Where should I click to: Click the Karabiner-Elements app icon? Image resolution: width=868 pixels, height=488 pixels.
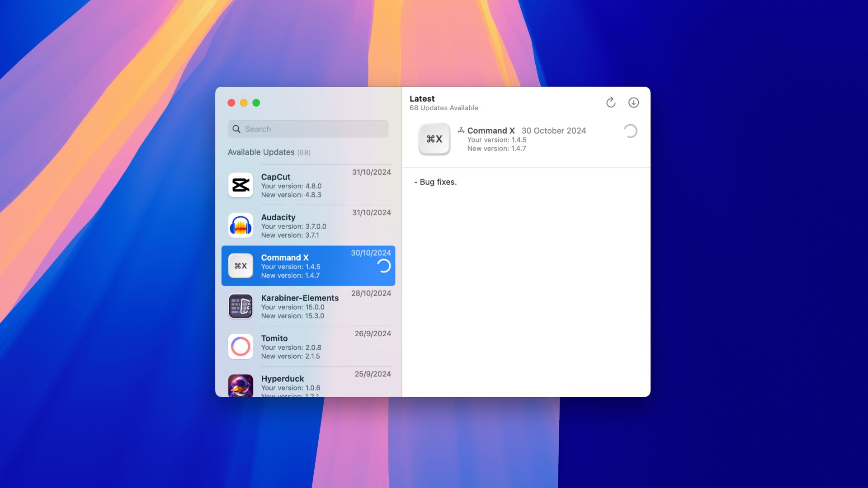tap(240, 305)
